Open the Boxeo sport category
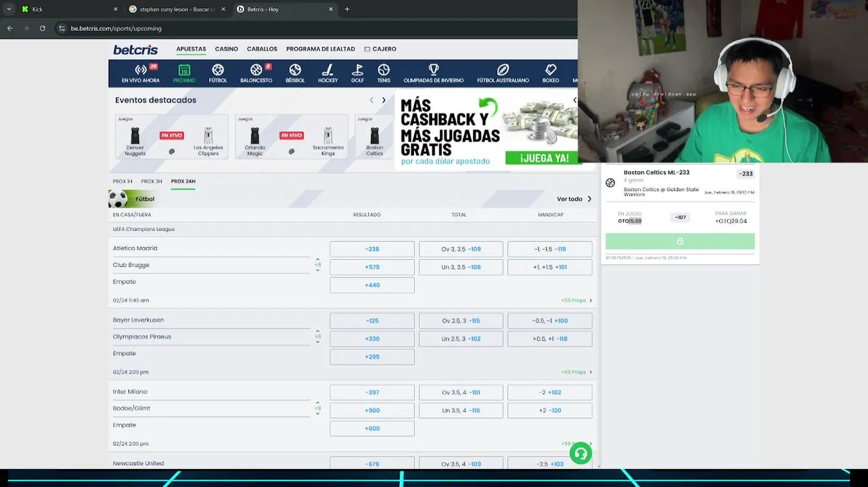Viewport: 868px width, 487px height. [x=551, y=74]
